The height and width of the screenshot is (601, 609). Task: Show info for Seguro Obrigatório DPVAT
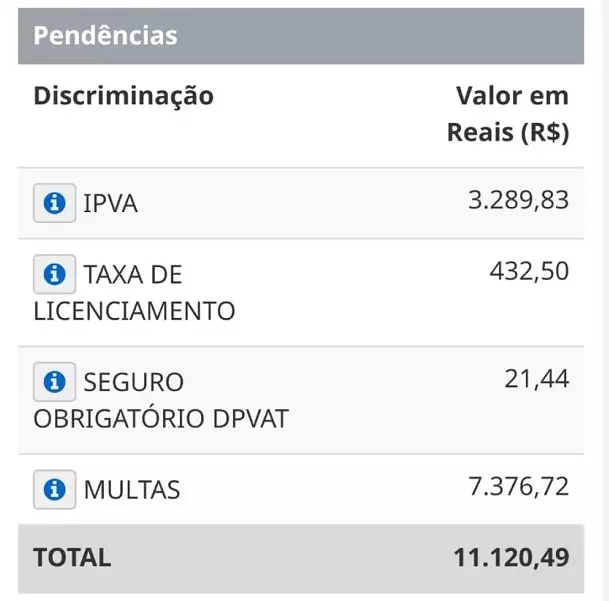[54, 382]
